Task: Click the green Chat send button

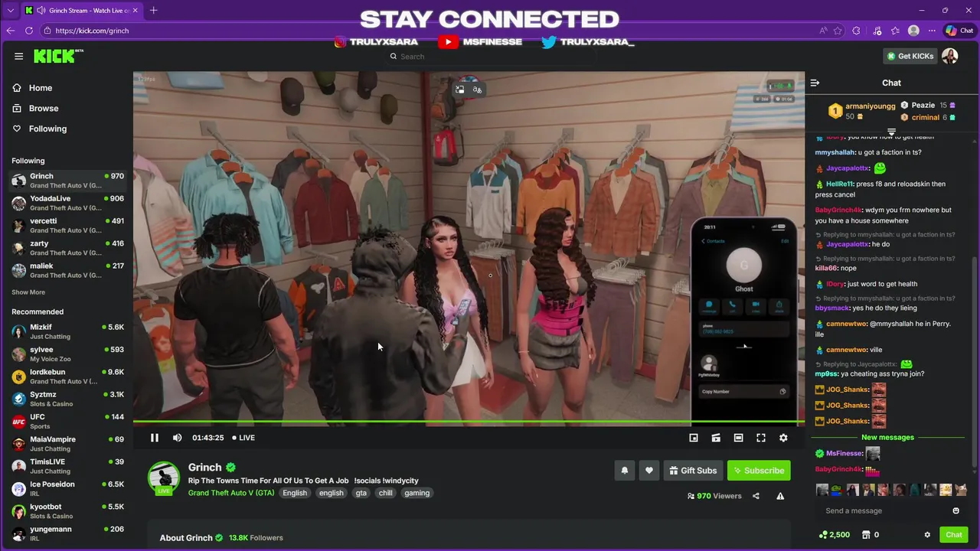Action: point(954,535)
